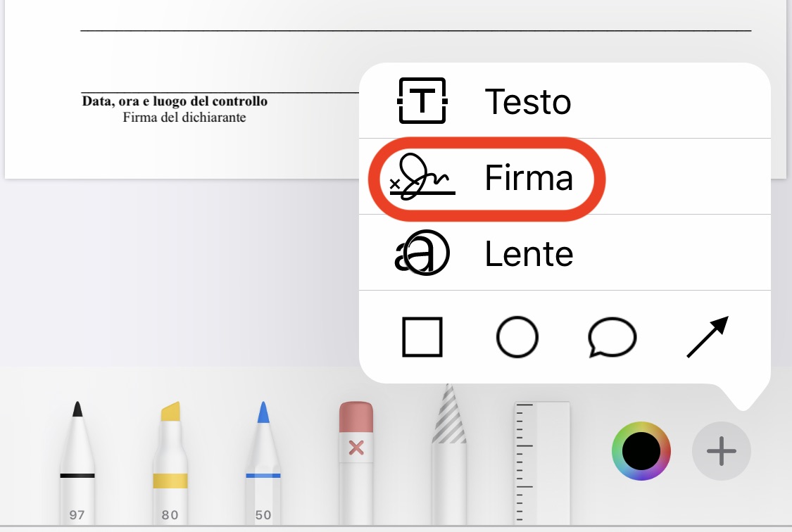Close the plus button add menu
The height and width of the screenshot is (532, 792).
(x=722, y=450)
